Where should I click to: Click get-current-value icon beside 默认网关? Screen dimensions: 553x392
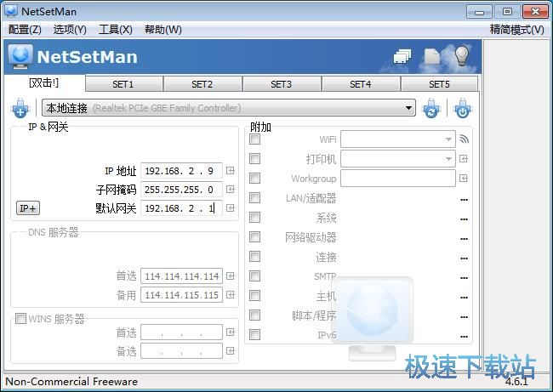(x=231, y=208)
